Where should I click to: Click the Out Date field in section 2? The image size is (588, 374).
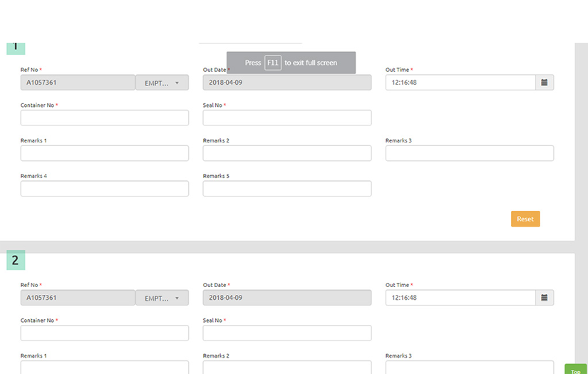287,298
